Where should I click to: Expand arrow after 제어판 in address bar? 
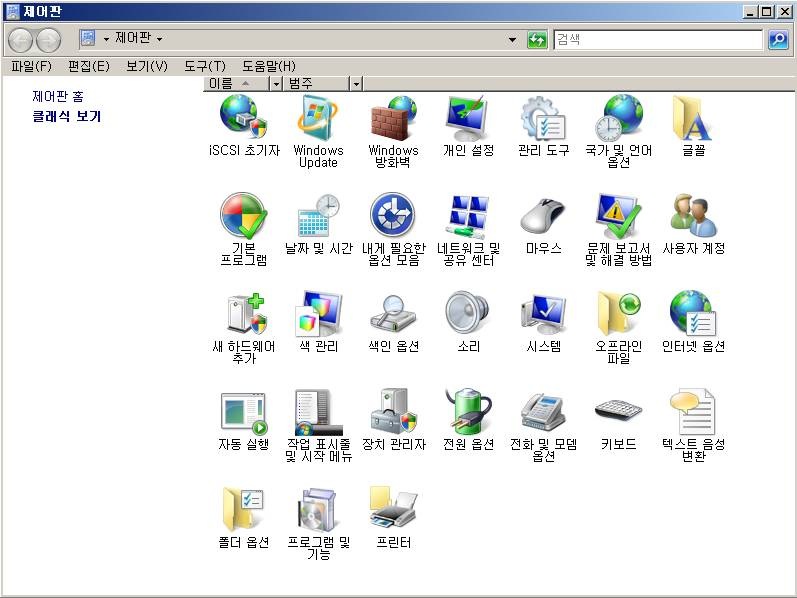[160, 39]
